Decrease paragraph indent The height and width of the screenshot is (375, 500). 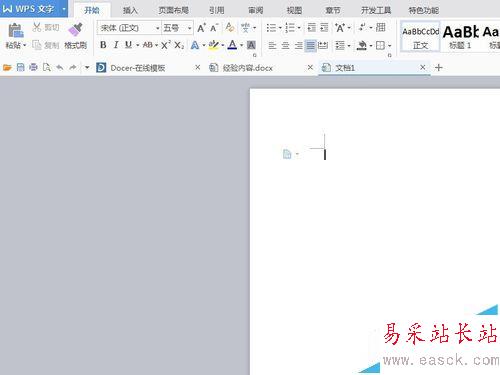point(312,27)
